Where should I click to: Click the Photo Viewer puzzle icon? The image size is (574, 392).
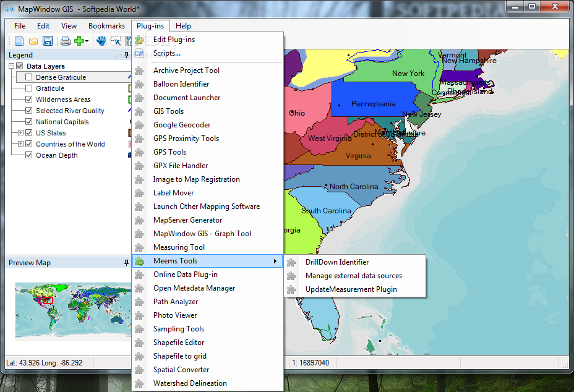pyautogui.click(x=139, y=315)
